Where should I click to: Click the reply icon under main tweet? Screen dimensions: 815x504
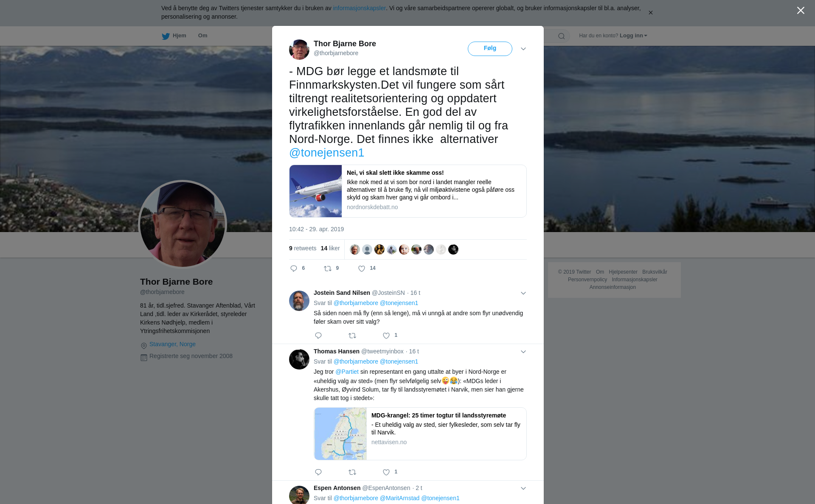click(294, 269)
